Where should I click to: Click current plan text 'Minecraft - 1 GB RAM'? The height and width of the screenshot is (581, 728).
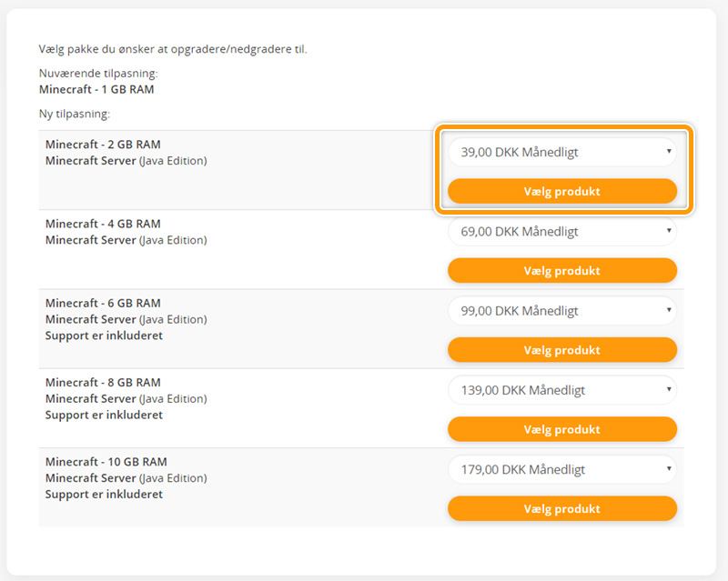pyautogui.click(x=96, y=90)
